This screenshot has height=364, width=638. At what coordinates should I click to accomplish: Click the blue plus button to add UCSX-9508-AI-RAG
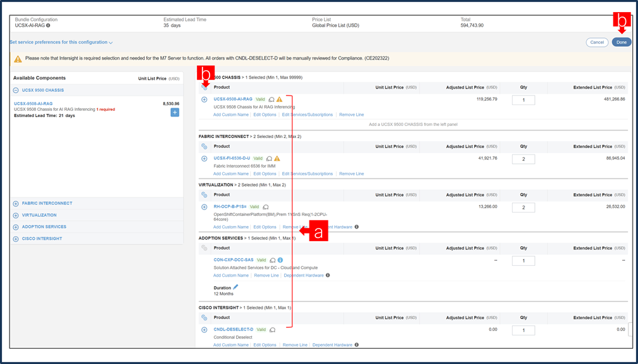175,113
